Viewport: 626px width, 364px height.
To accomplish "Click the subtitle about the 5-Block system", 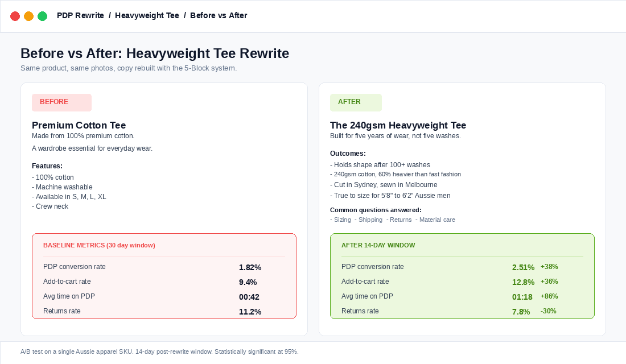I will point(129,68).
